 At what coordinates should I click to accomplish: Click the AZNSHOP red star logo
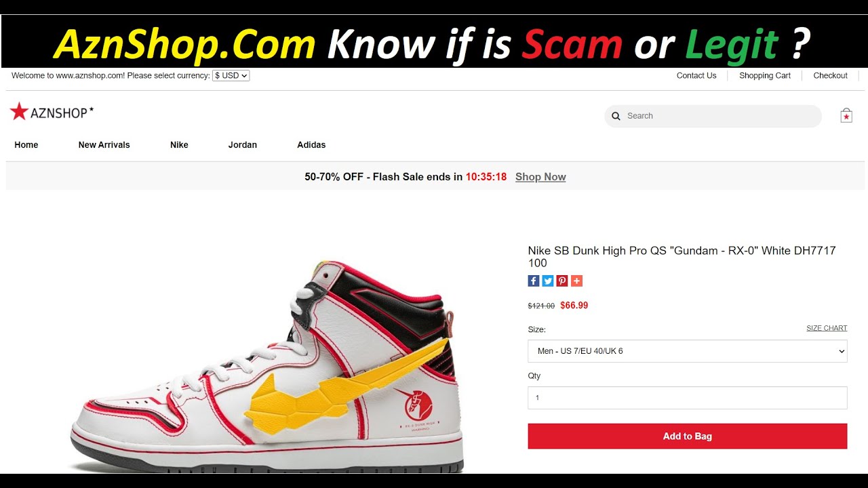52,112
